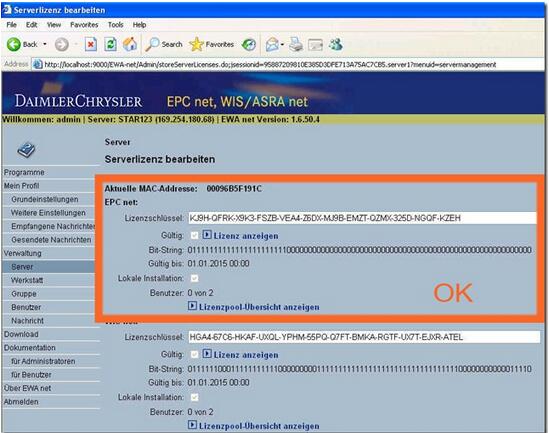Toggle the lower Lokale Installation checkbox
This screenshot has height=433, width=549.
[194, 397]
